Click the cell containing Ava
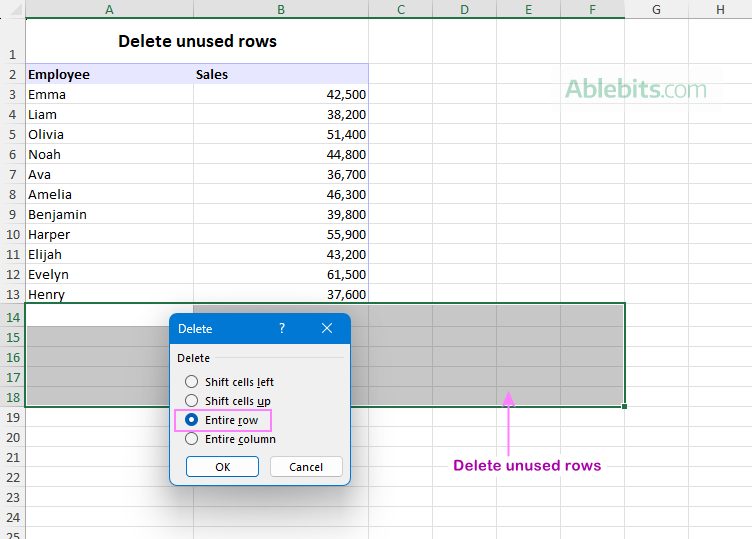This screenshot has height=539, width=752. [x=109, y=174]
